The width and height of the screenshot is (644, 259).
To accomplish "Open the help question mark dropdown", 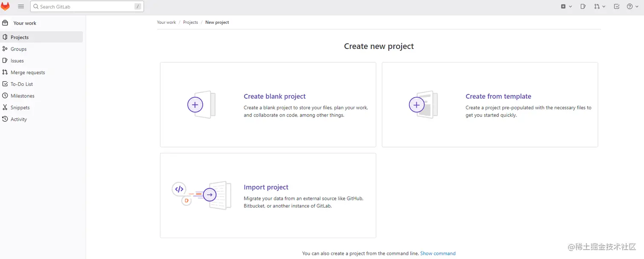I will pos(632,6).
